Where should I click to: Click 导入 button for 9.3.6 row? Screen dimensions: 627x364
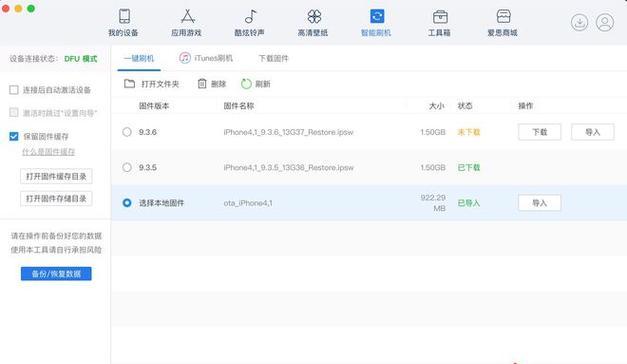click(x=593, y=132)
